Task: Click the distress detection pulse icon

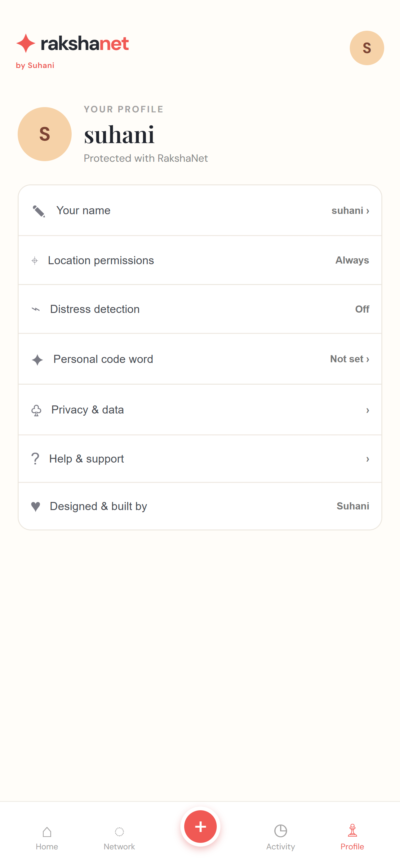Action: tap(36, 309)
